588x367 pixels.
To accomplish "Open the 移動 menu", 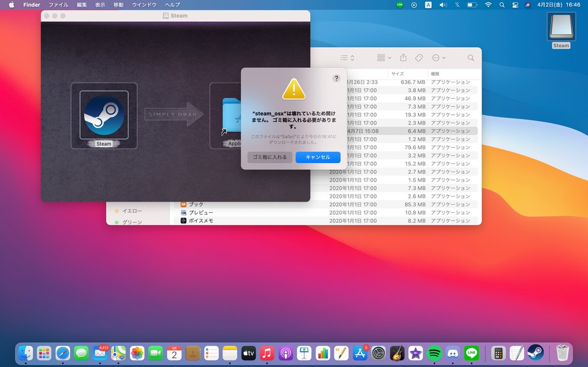I will (x=118, y=5).
